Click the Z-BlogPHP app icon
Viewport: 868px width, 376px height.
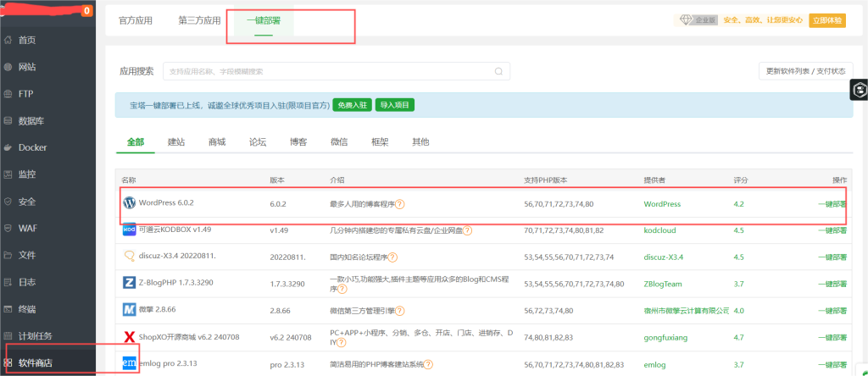click(130, 284)
